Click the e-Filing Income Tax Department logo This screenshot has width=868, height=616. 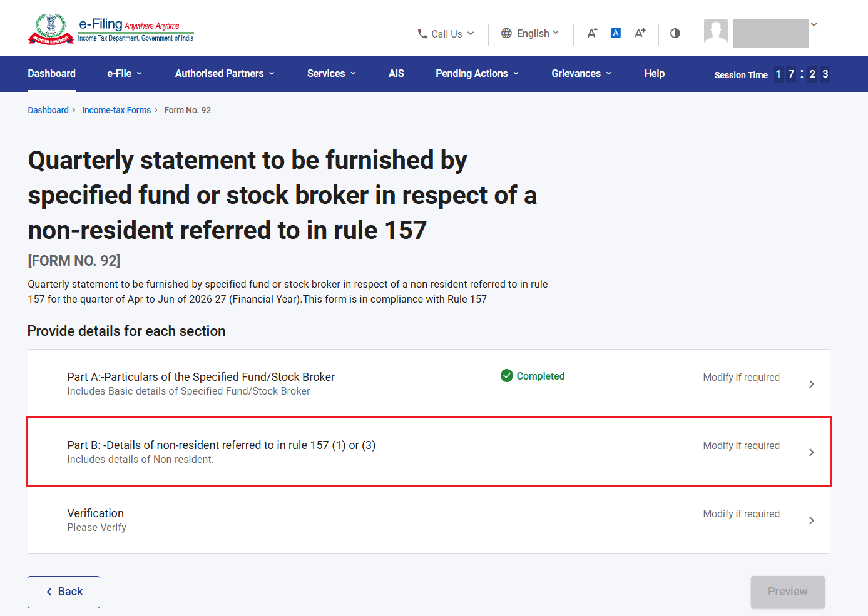pos(111,29)
